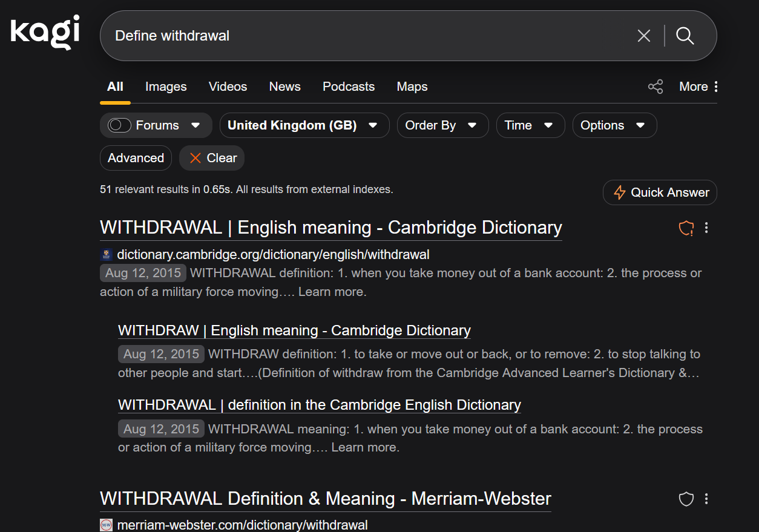
Task: Open the Options dropdown
Action: 614,125
